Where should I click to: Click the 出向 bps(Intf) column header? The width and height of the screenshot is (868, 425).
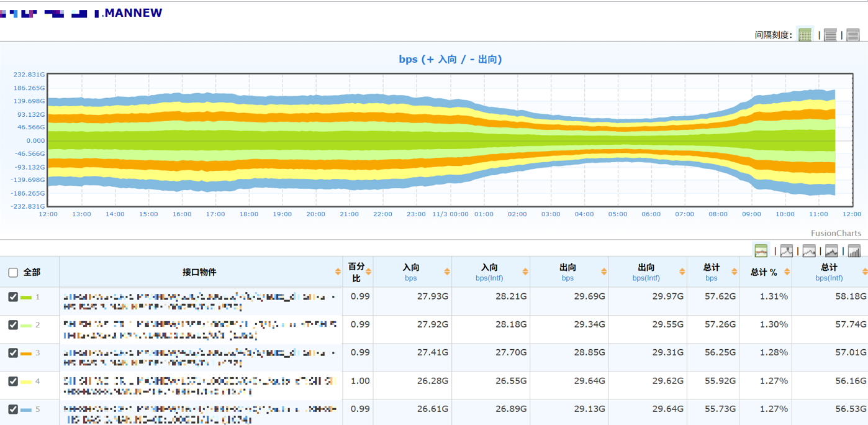646,272
